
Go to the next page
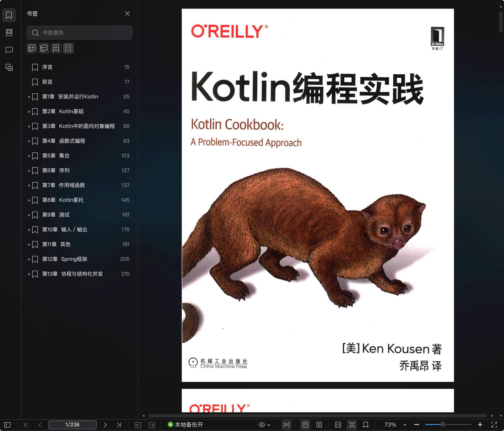(x=105, y=425)
